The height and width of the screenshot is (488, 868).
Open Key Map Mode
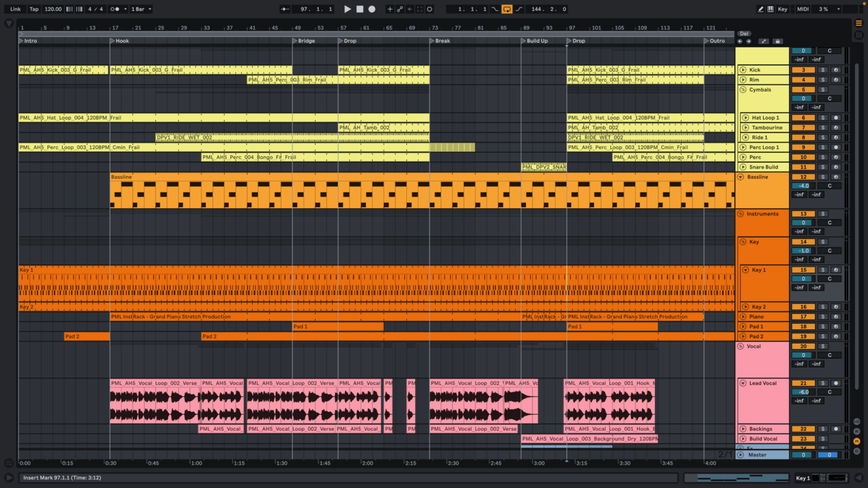[x=782, y=10]
